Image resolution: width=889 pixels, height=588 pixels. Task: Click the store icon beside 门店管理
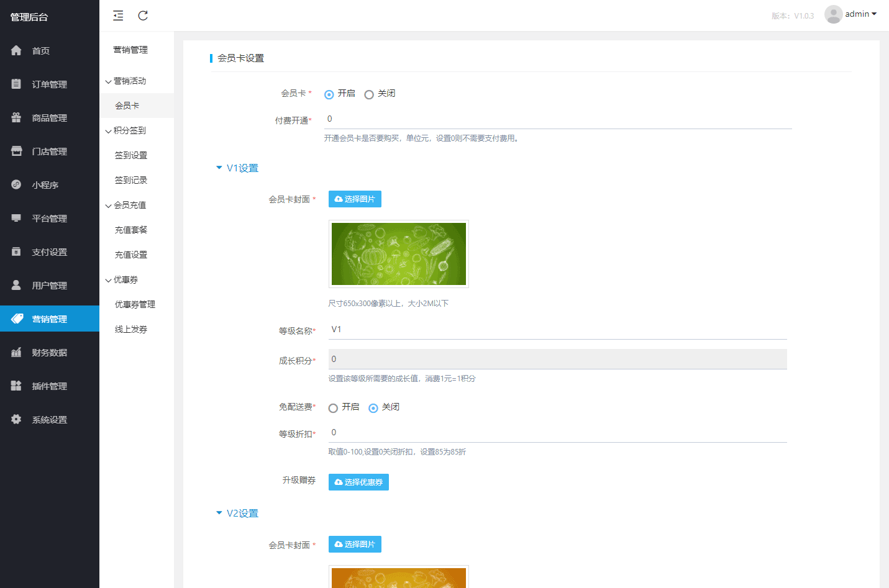16,151
